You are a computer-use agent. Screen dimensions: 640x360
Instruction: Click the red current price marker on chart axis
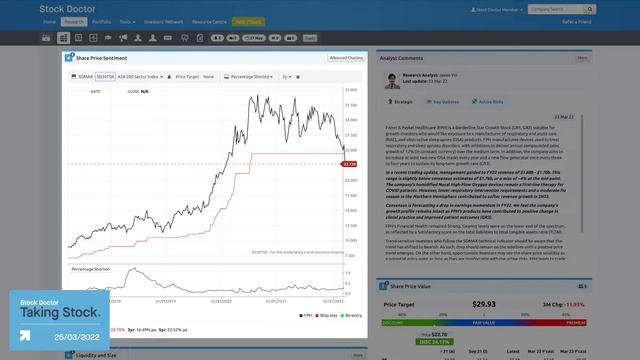point(349,164)
